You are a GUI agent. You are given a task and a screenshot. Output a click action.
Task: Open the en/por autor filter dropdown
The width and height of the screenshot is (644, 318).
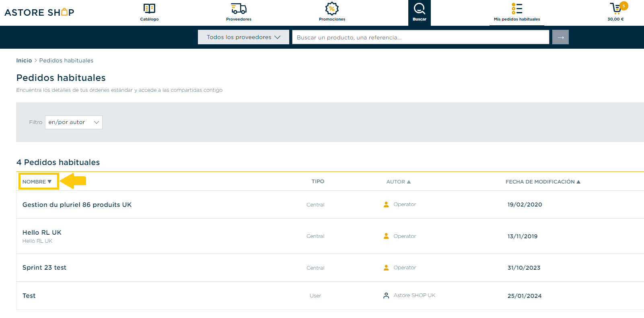pos(74,122)
